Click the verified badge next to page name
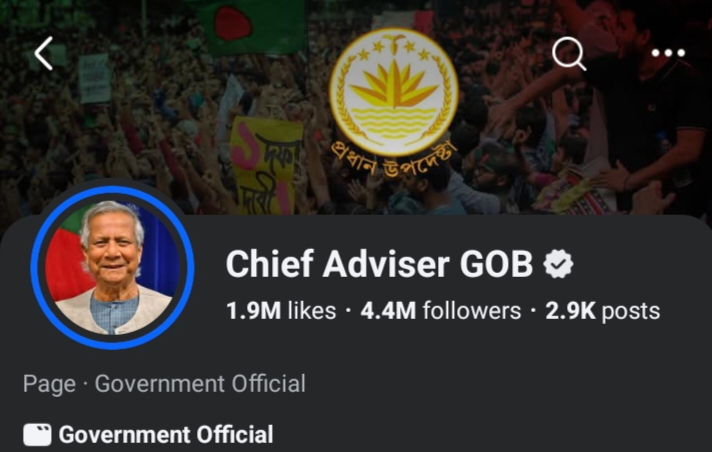Image resolution: width=712 pixels, height=452 pixels. tap(558, 265)
